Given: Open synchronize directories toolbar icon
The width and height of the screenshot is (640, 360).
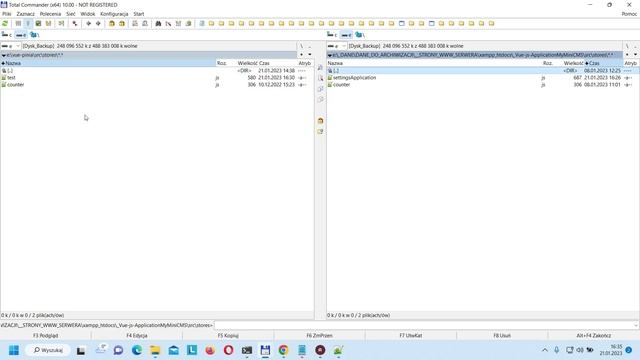Looking at the screenshot, I should (x=178, y=24).
